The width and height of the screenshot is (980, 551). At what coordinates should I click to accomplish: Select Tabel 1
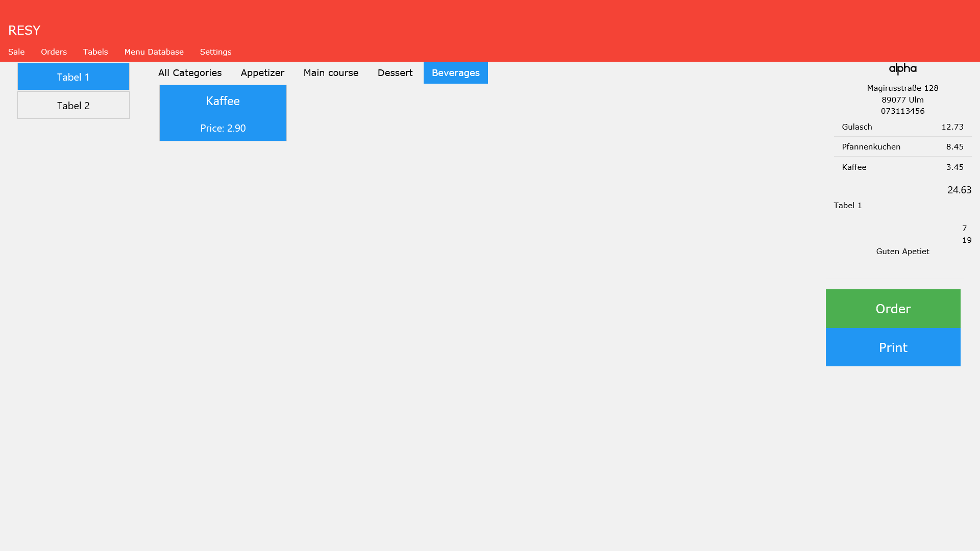click(73, 77)
